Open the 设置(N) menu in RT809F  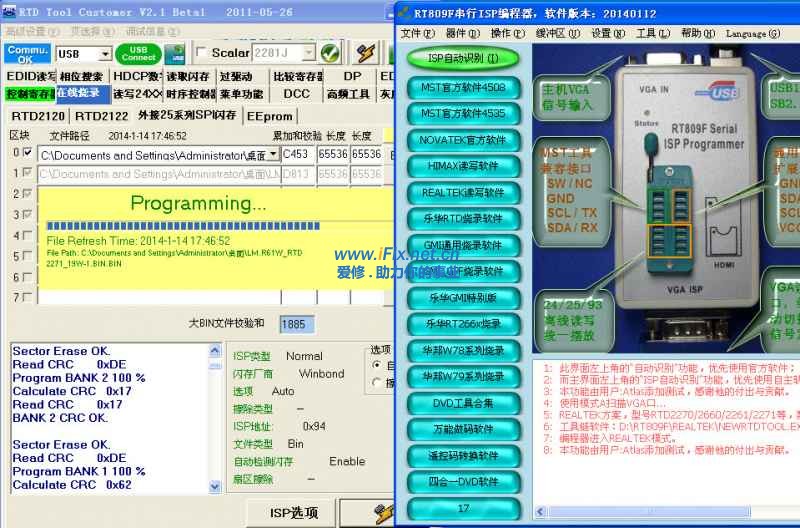click(x=608, y=33)
